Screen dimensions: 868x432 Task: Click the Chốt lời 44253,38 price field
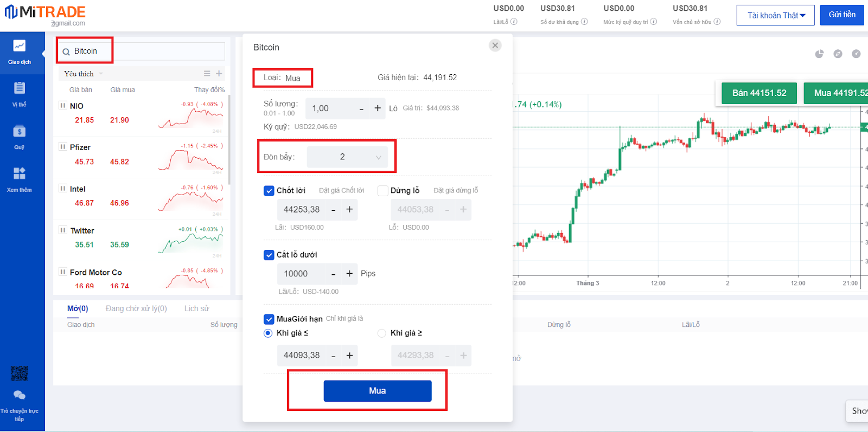tap(302, 210)
